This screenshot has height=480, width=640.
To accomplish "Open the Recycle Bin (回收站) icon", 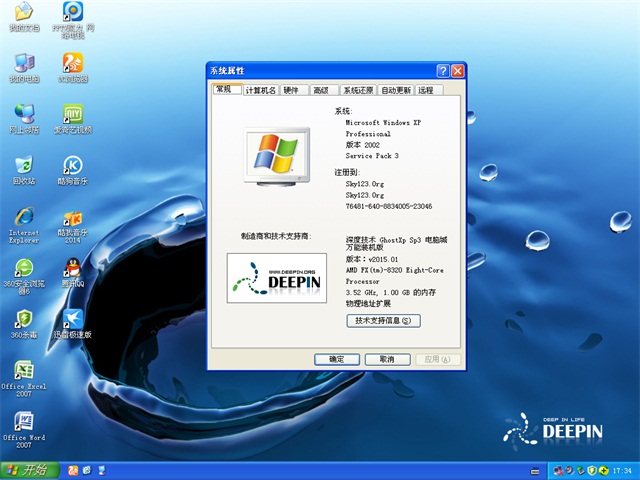I will pos(23,165).
